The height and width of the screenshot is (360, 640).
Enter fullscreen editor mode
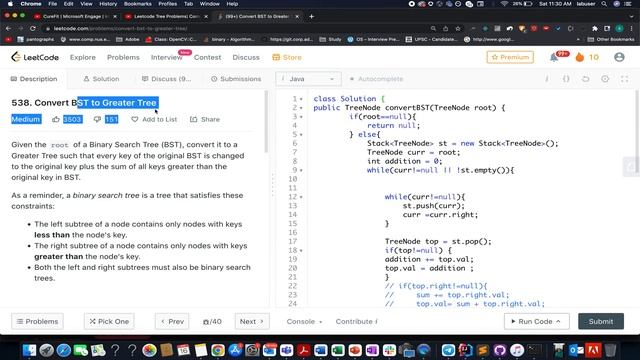tap(624, 79)
